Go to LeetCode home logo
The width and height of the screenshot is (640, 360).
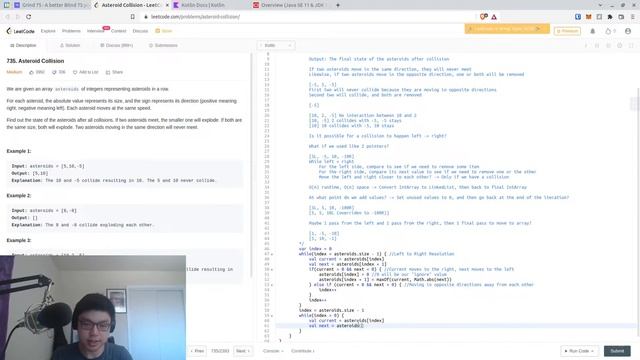[20, 31]
